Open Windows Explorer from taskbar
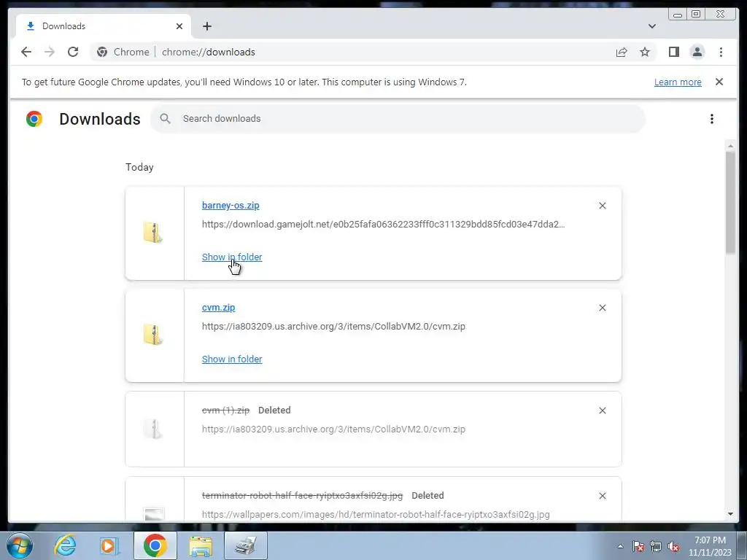747x560 pixels. tap(201, 545)
